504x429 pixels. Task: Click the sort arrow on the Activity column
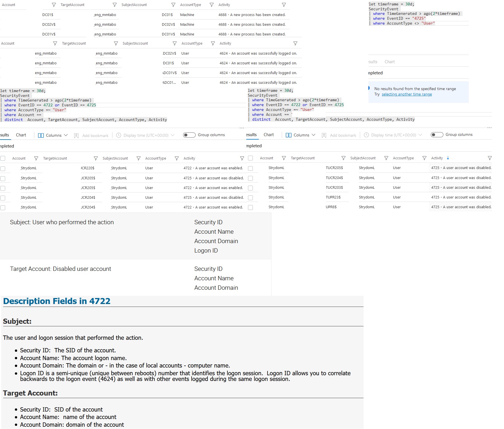(447, 158)
